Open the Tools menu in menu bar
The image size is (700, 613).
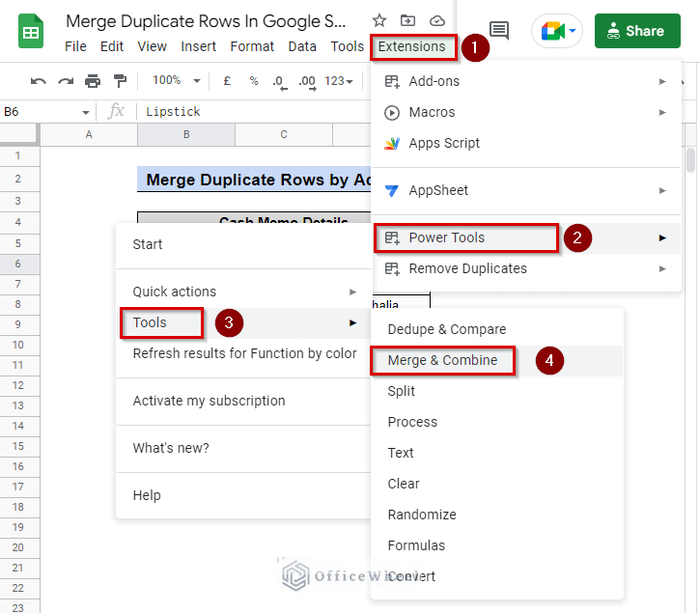pyautogui.click(x=347, y=46)
